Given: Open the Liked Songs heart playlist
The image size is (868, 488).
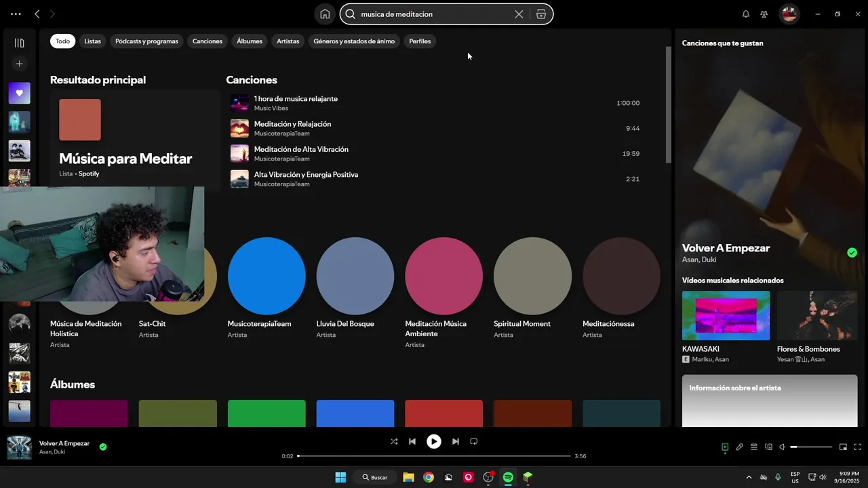Looking at the screenshot, I should tap(19, 93).
